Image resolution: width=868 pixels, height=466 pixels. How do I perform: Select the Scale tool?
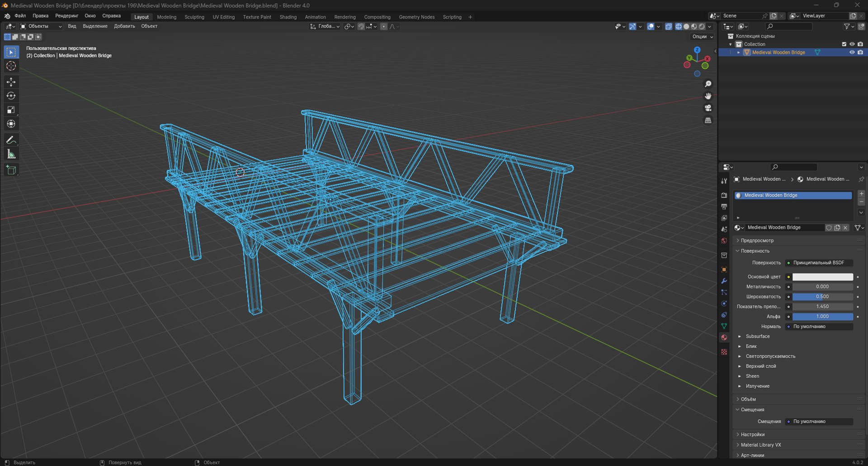11,110
